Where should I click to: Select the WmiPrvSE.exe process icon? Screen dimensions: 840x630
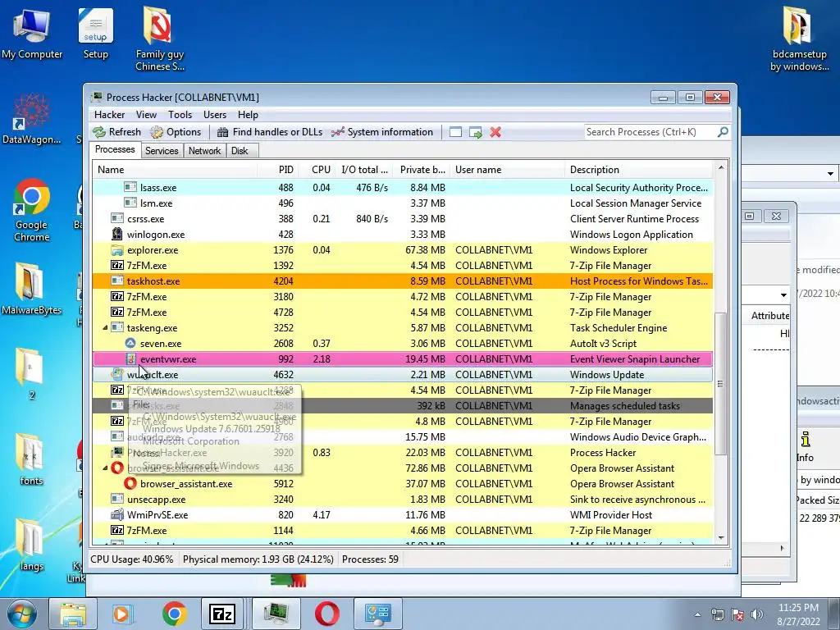coord(117,515)
